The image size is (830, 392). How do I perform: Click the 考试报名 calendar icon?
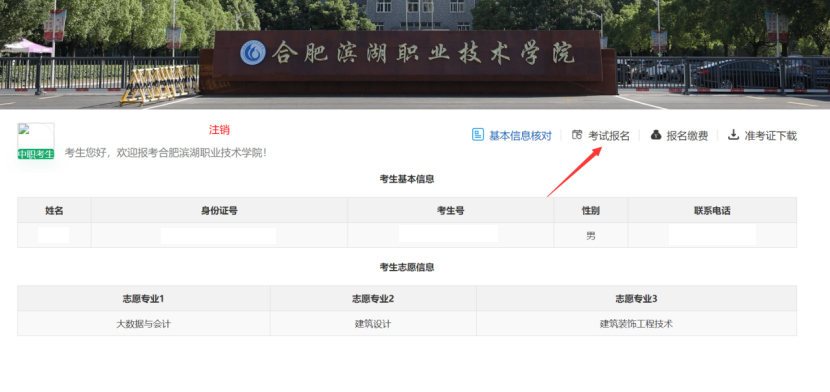click(577, 135)
